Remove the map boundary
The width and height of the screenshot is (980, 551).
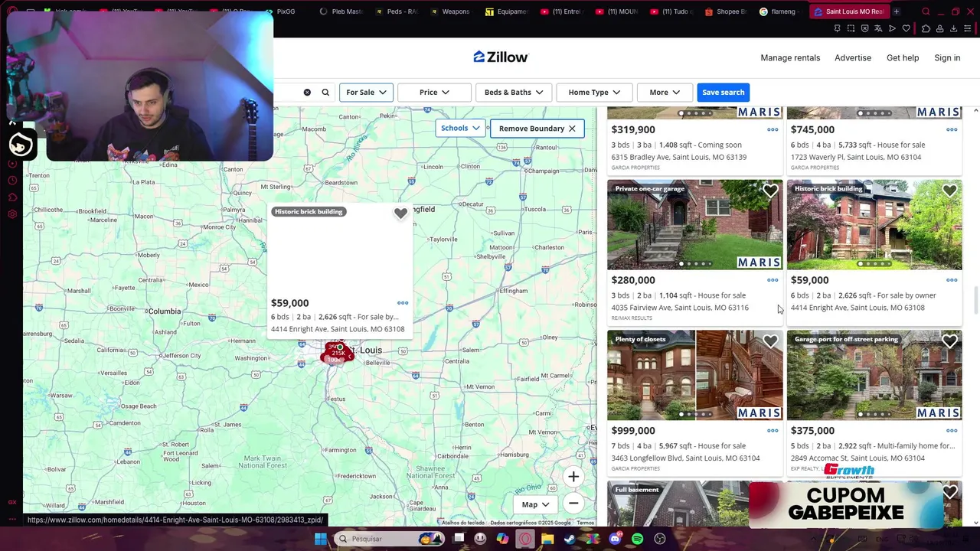(x=537, y=129)
